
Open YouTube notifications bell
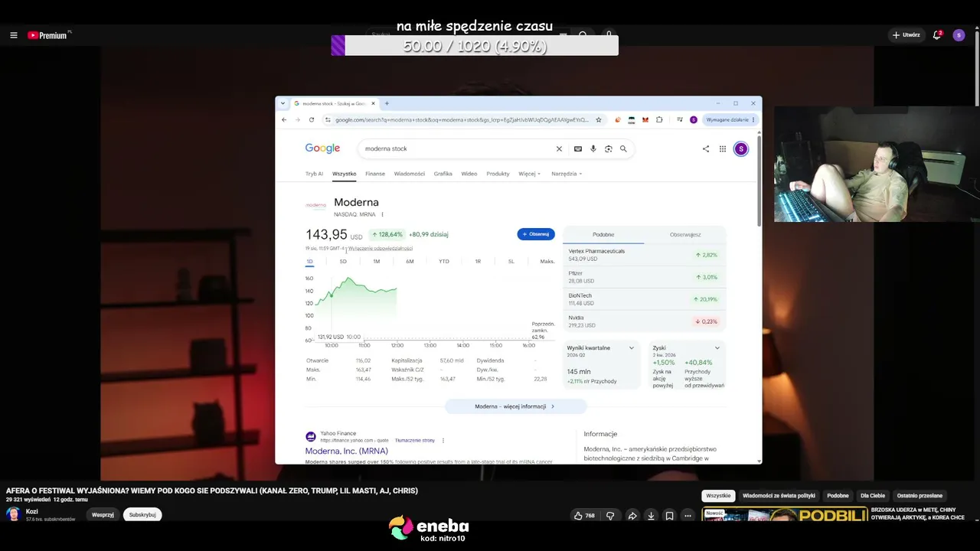pos(936,35)
